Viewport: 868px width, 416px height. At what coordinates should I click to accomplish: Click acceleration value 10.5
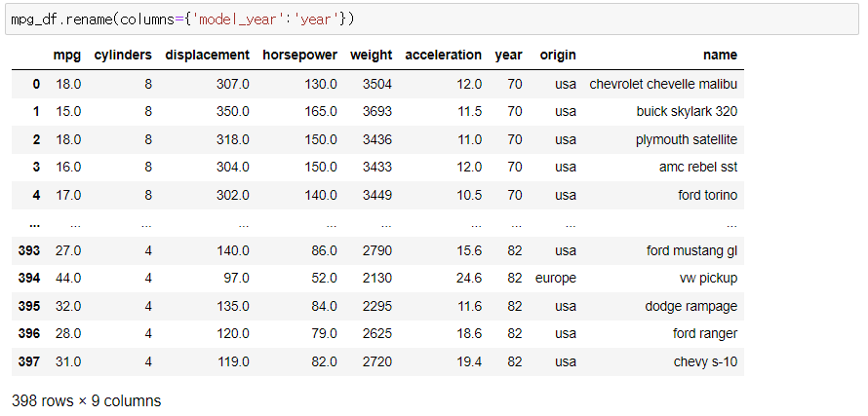[469, 195]
